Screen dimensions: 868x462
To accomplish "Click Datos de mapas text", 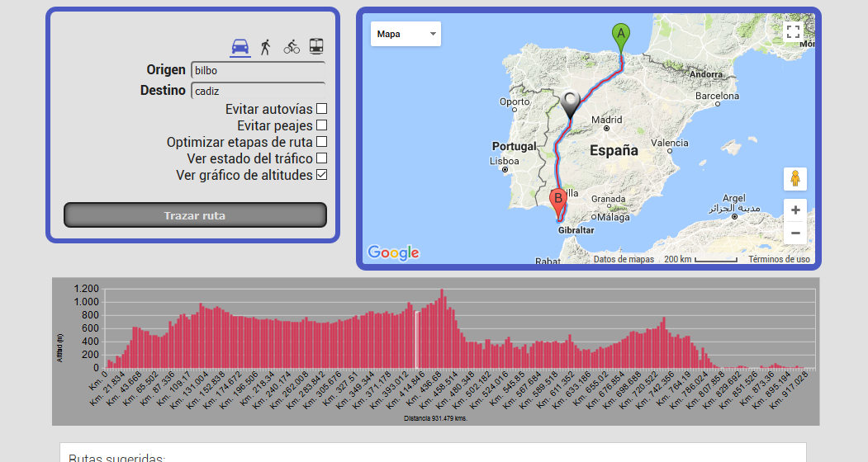I will [x=624, y=259].
